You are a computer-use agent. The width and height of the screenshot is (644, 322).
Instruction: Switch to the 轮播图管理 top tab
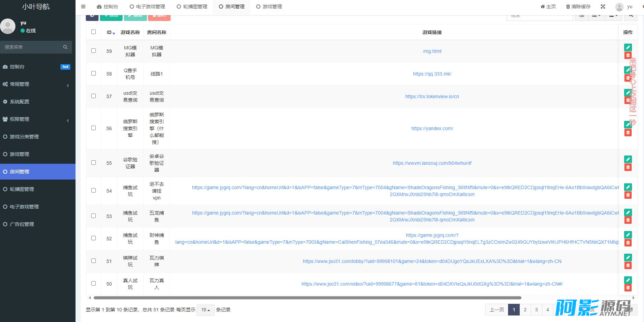[x=192, y=7]
